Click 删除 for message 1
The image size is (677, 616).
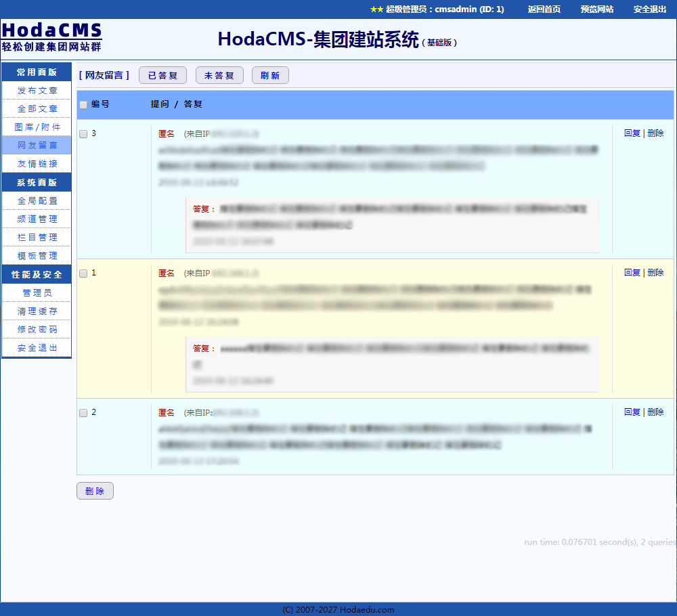655,272
